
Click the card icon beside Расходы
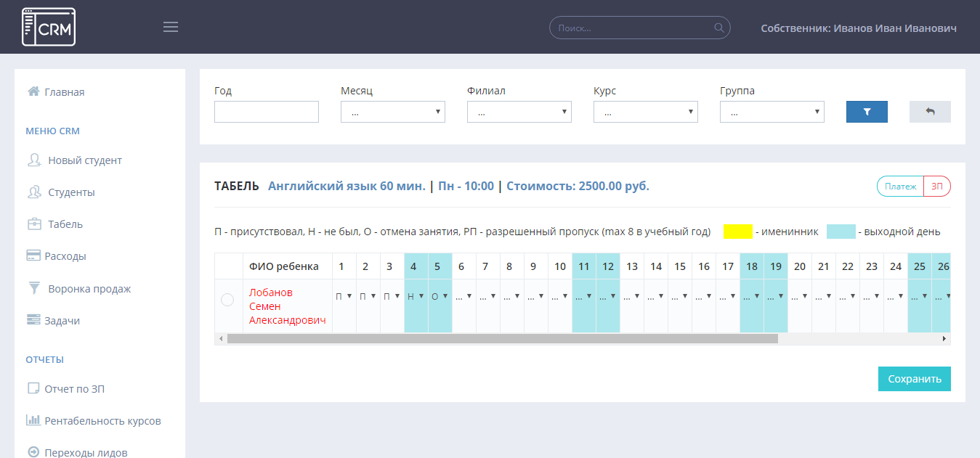tap(33, 255)
